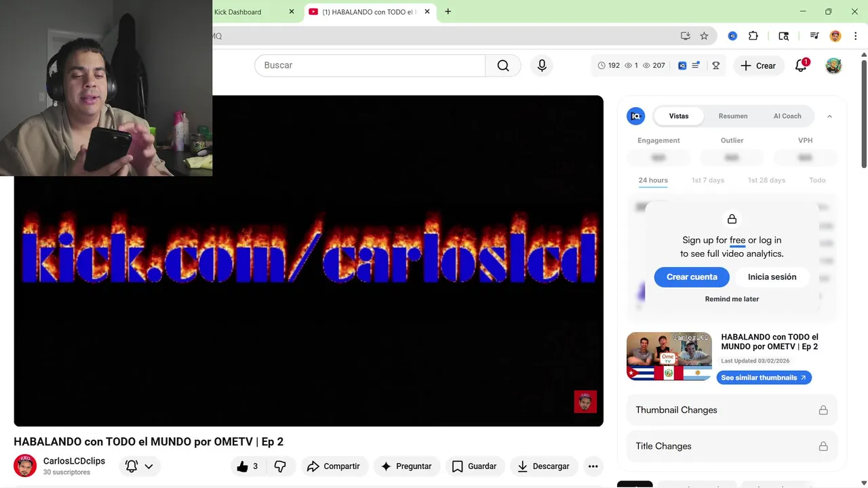The image size is (868, 488).
Task: Click the vidIQ panel logo badge
Action: [x=635, y=116]
